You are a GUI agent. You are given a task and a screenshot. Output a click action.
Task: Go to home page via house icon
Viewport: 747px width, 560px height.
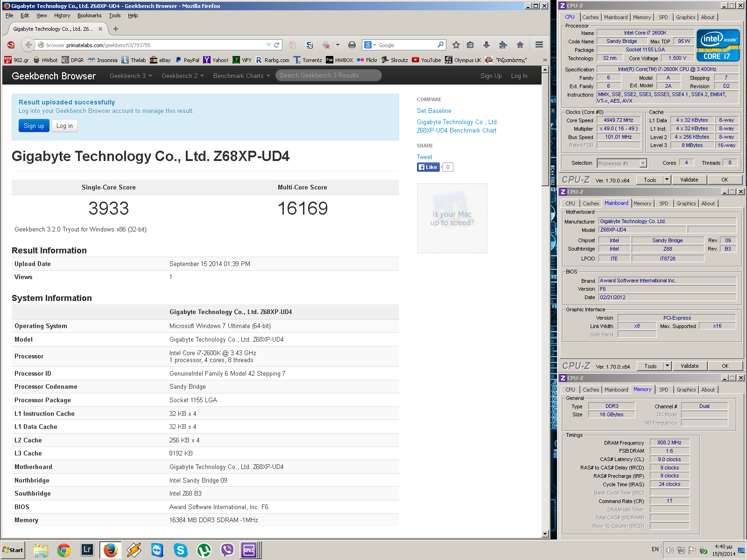click(520, 45)
